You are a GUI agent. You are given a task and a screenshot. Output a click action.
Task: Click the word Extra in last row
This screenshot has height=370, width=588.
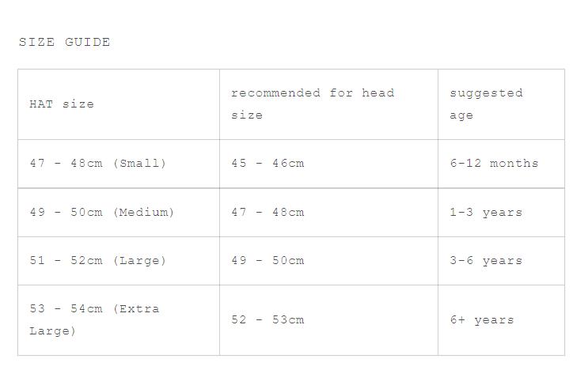(139, 309)
